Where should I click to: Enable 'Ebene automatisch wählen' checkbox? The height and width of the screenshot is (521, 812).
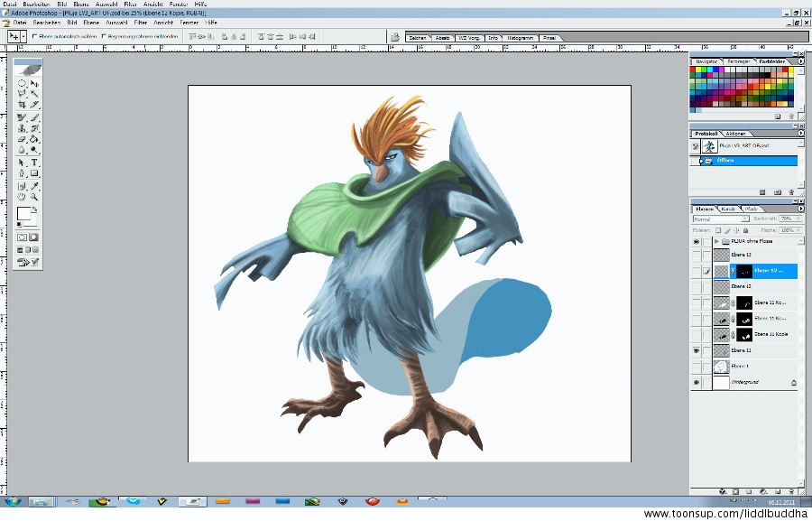(34, 37)
